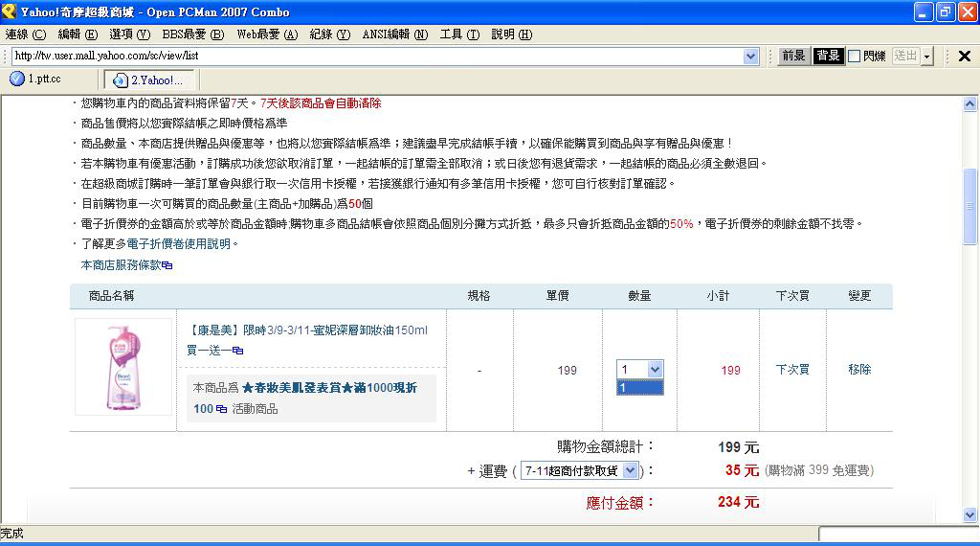Close the ANSI toolbar with X icon

[x=965, y=57]
